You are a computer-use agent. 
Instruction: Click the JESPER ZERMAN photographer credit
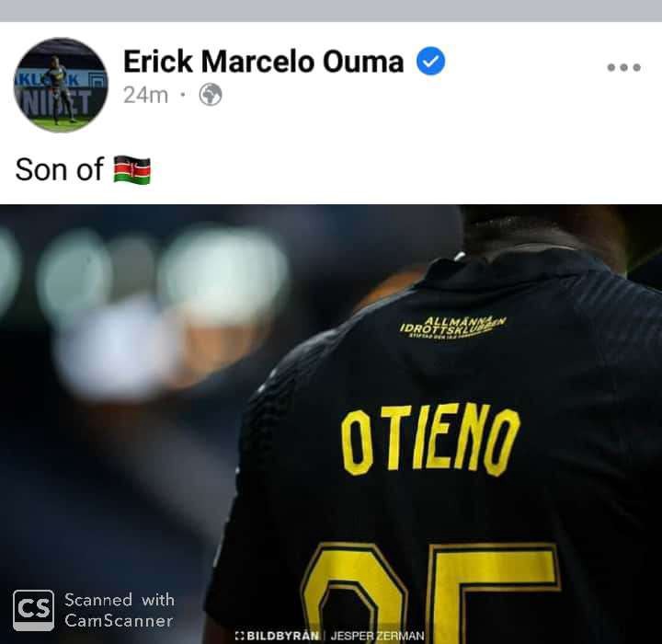click(x=377, y=636)
